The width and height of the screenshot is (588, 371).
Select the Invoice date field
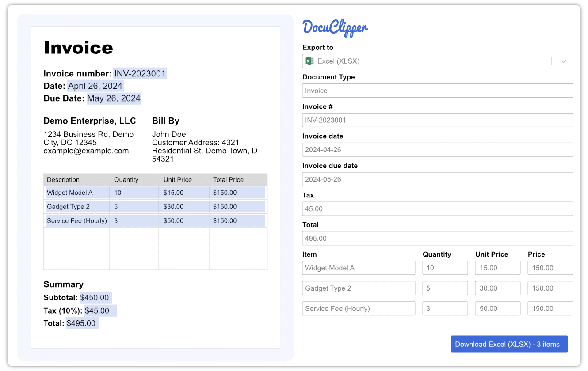(x=438, y=149)
